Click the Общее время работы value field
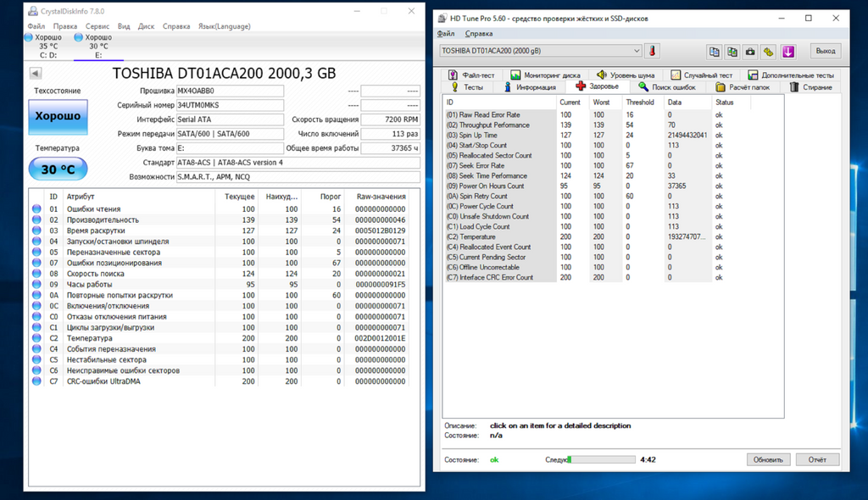Screen dimensions: 868x500 tap(390, 147)
